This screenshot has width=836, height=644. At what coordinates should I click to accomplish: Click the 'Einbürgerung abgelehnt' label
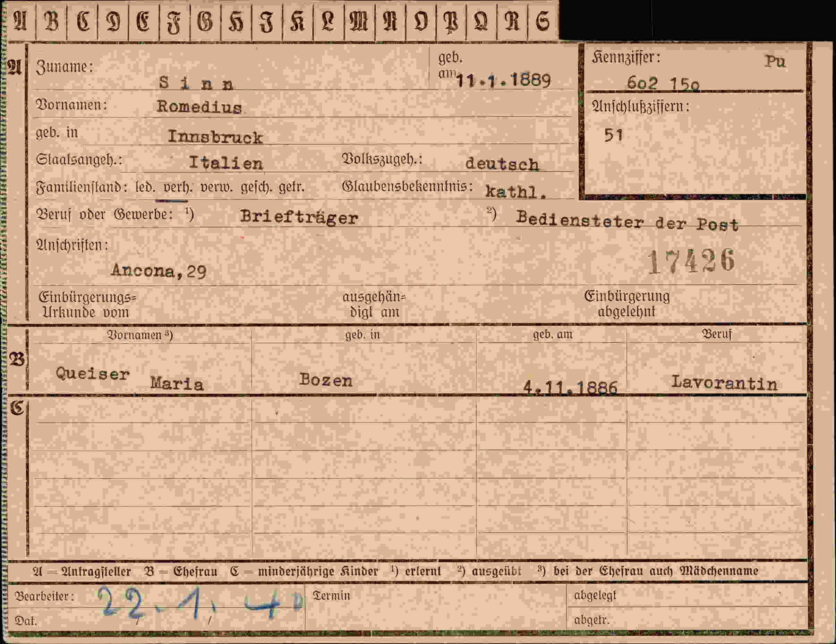pyautogui.click(x=627, y=304)
